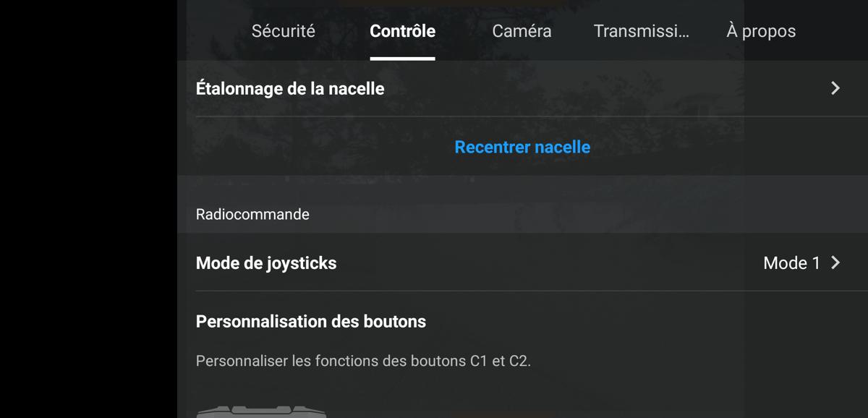Click the black margin outside the settings panel
The width and height of the screenshot is (868, 418).
pos(88,209)
